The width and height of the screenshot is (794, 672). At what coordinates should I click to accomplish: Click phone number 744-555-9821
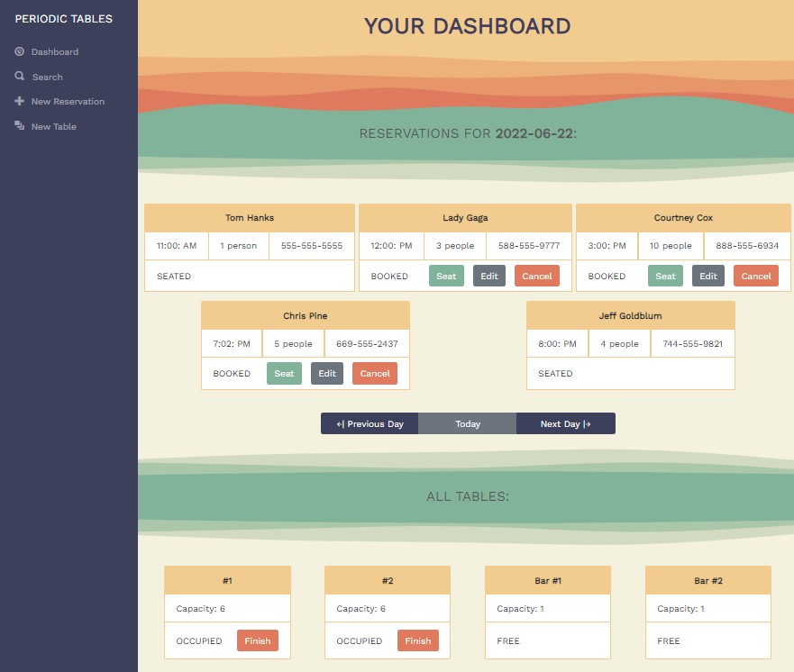click(x=693, y=343)
